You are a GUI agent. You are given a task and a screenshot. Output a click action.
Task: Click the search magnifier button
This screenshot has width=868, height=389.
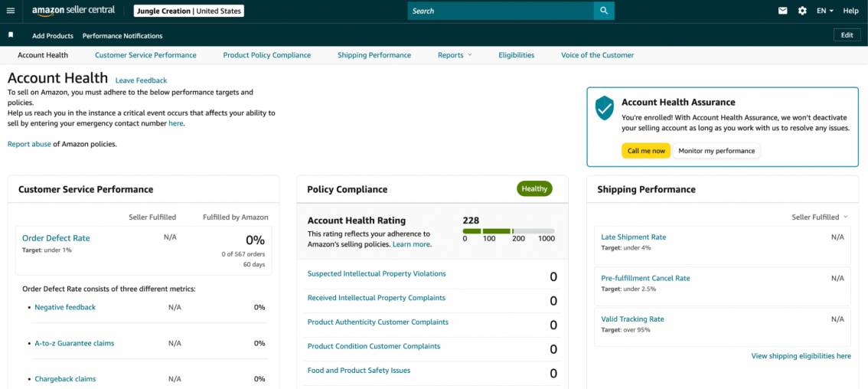point(604,11)
